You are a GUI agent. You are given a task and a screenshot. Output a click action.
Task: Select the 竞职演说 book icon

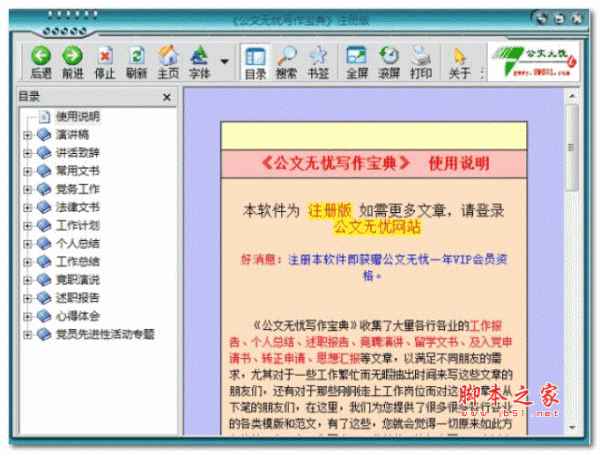(x=44, y=279)
